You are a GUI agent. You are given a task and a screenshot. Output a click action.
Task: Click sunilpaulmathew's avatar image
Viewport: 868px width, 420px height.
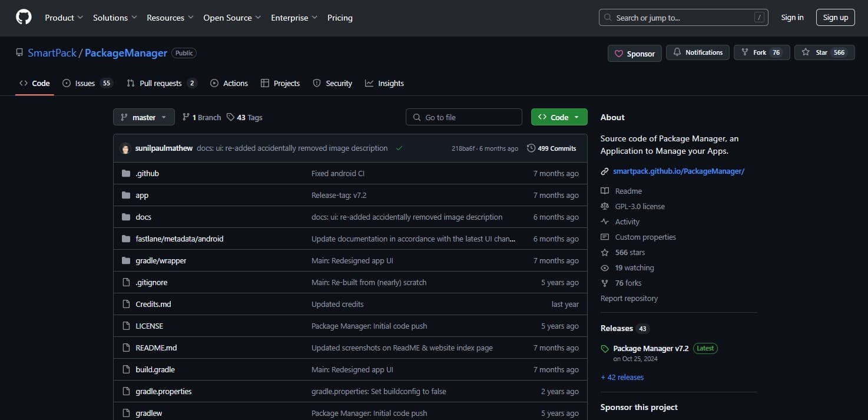(x=125, y=148)
